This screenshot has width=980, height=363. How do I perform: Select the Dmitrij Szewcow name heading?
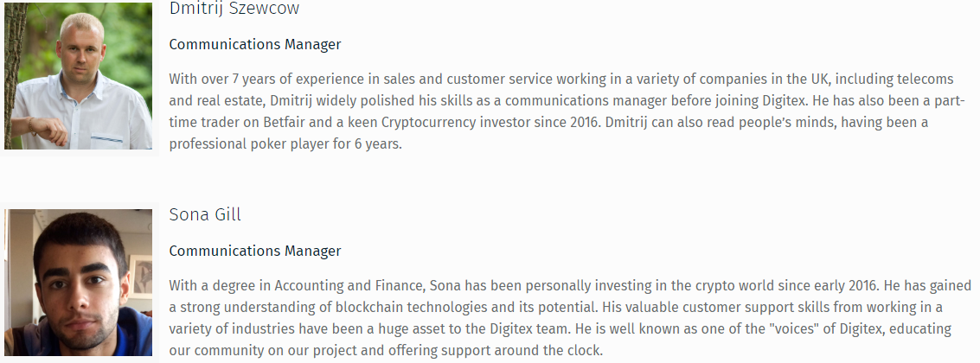coord(234,9)
